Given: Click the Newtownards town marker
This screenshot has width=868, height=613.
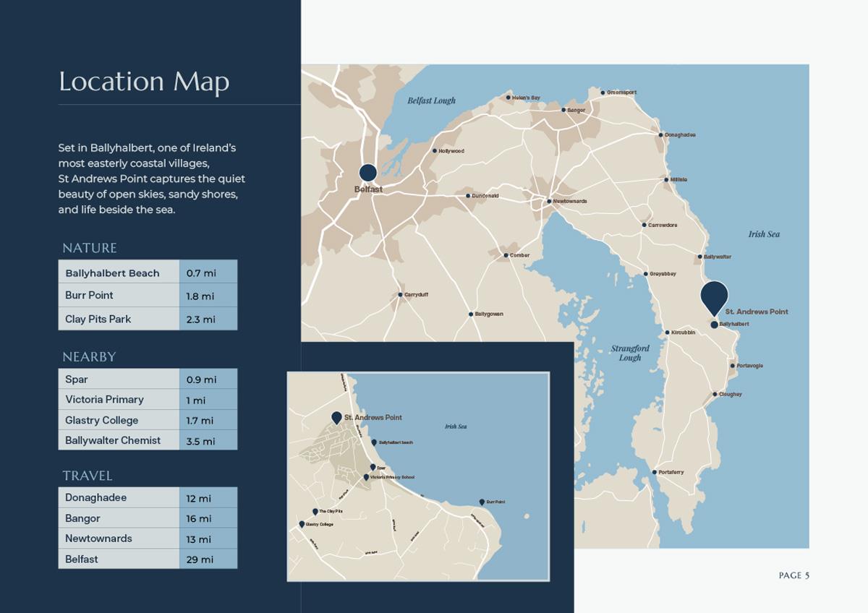Looking at the screenshot, I should point(549,202).
